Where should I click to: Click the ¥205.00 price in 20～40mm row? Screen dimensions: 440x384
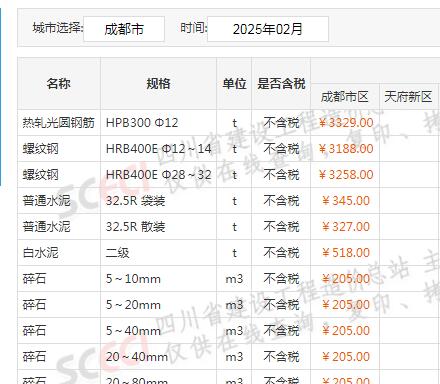[x=346, y=357]
